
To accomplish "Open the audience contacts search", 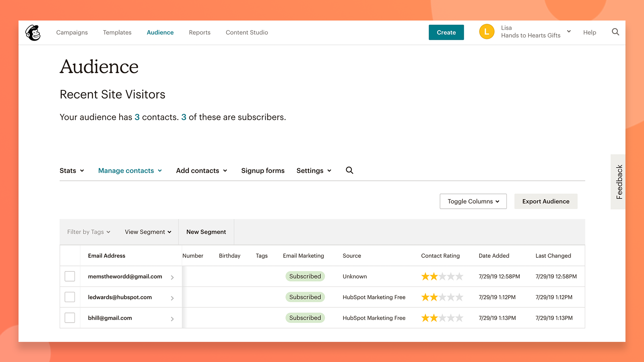I will coord(349,170).
